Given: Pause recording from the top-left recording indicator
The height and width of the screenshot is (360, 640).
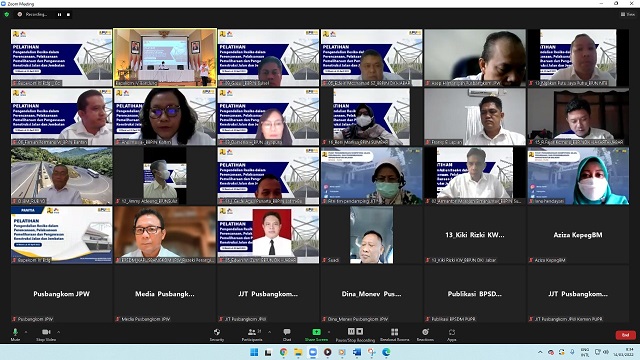Looking at the screenshot, I should coord(60,14).
